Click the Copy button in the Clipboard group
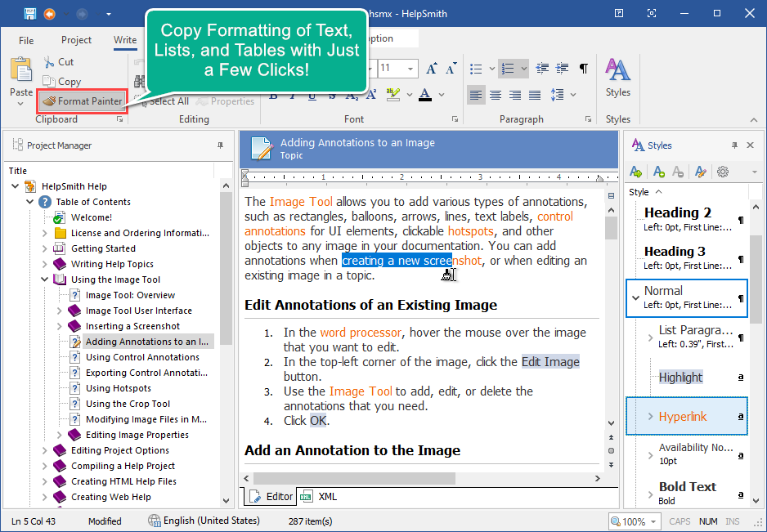 pyautogui.click(x=61, y=82)
